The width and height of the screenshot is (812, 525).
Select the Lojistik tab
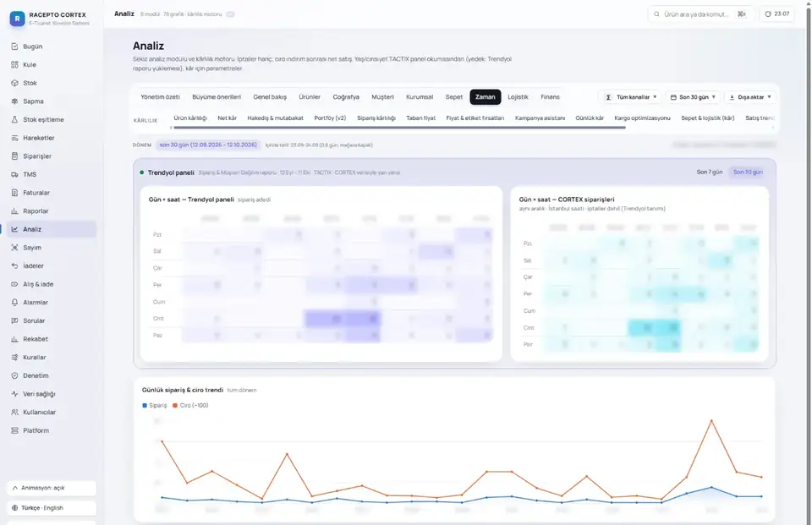click(518, 97)
